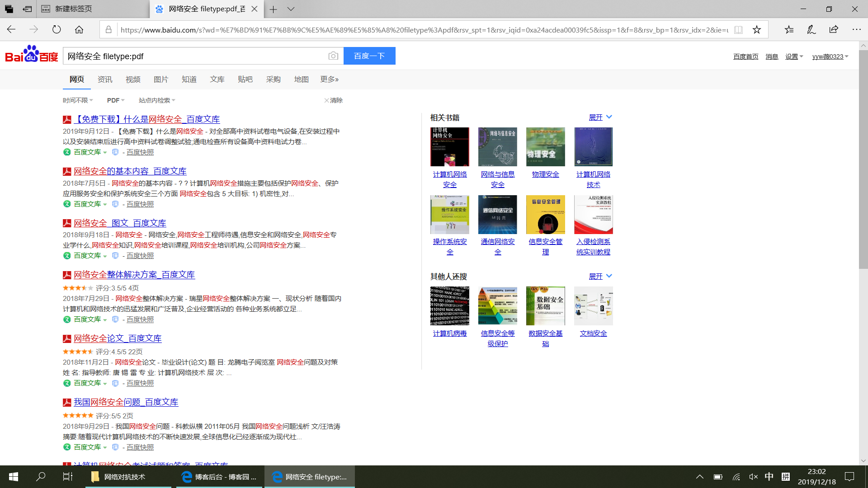Open the PDF file type dropdown

(x=115, y=100)
